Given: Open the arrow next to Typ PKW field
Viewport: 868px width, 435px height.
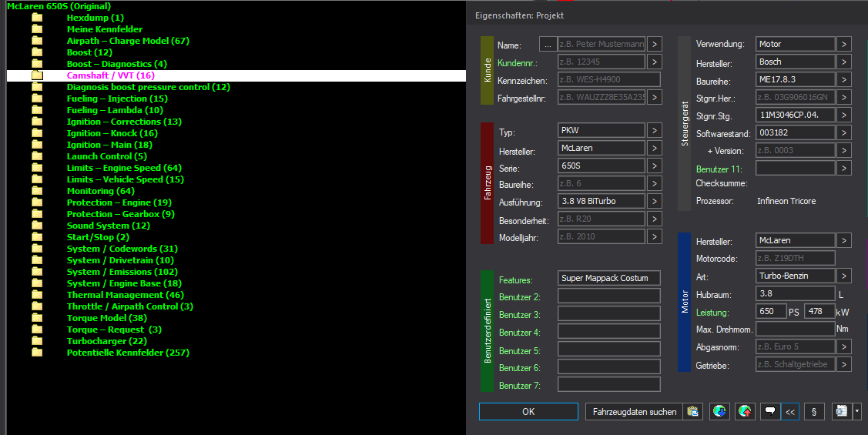Looking at the screenshot, I should (x=655, y=131).
